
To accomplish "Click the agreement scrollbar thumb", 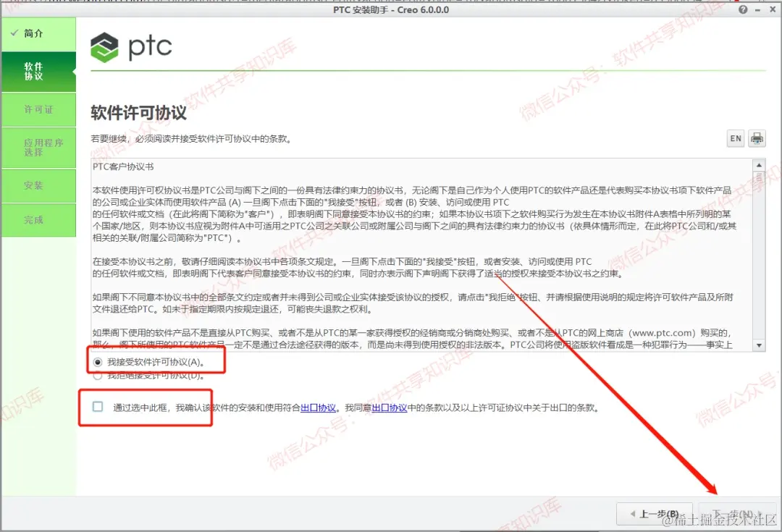I will tap(759, 177).
